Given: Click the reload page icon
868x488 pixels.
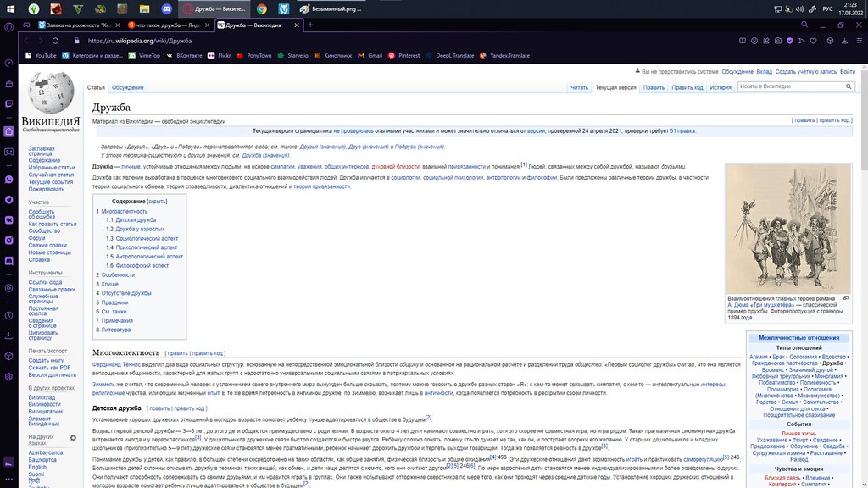Looking at the screenshot, I should (58, 40).
